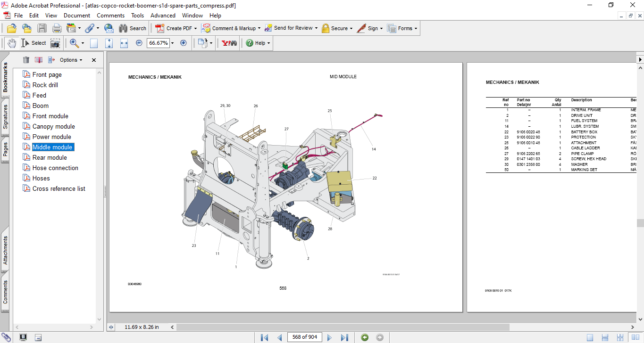The width and height of the screenshot is (644, 343).
Task: Go to the last page
Action: pos(344,337)
